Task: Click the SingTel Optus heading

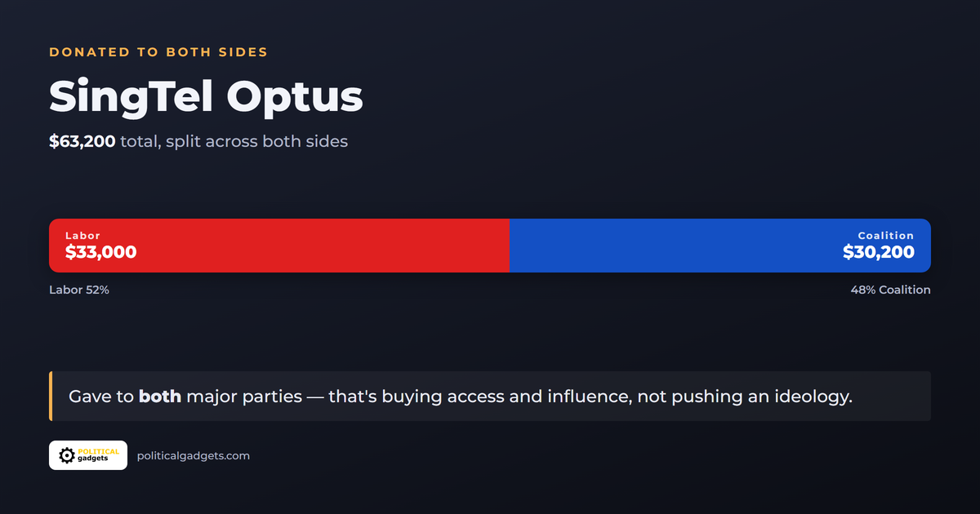Action: point(206,97)
